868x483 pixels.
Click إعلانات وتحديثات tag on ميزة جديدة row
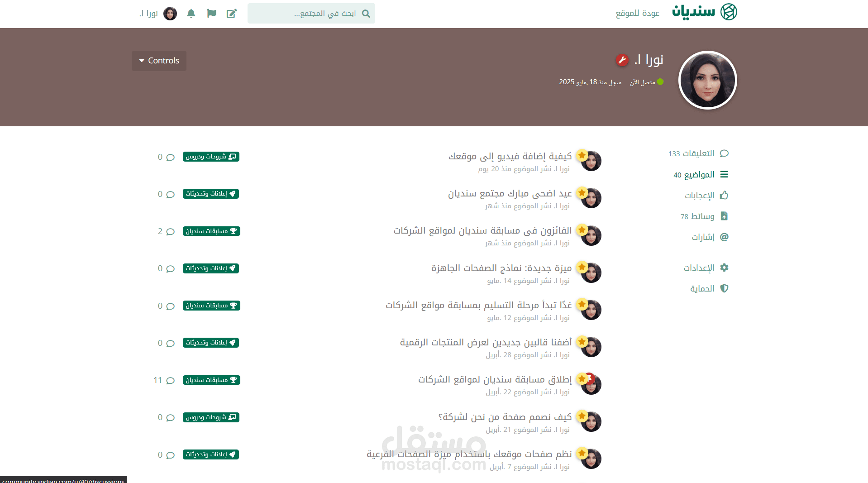211,268
